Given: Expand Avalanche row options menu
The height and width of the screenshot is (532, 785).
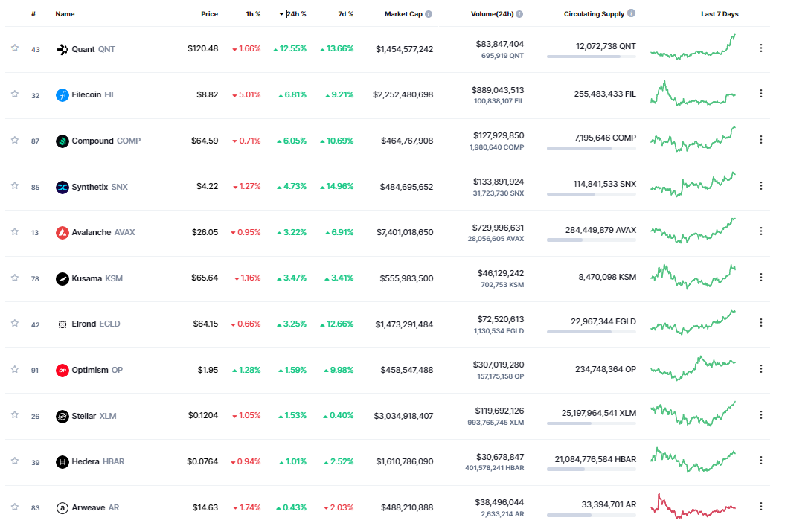Looking at the screenshot, I should click(x=761, y=231).
